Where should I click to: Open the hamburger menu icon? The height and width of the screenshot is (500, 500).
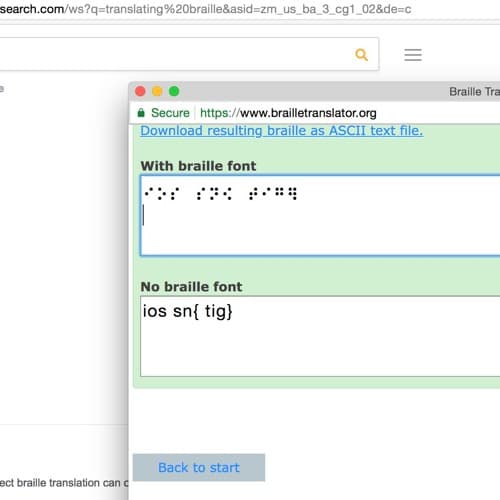[x=413, y=55]
